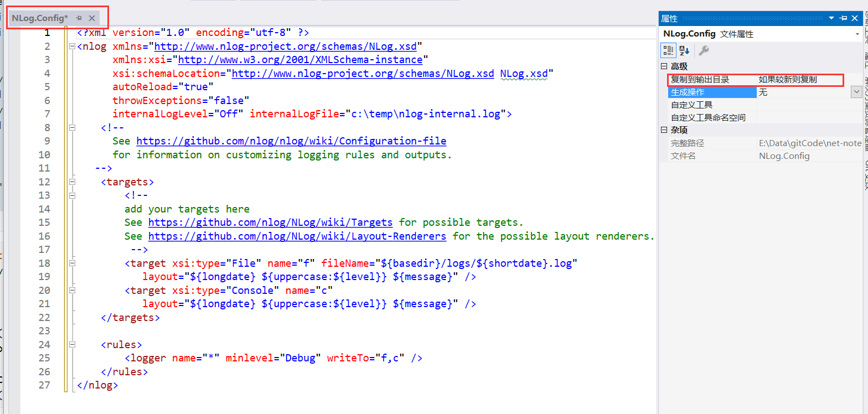Collapse the 杂项 property category
The image size is (868, 414).
click(664, 130)
